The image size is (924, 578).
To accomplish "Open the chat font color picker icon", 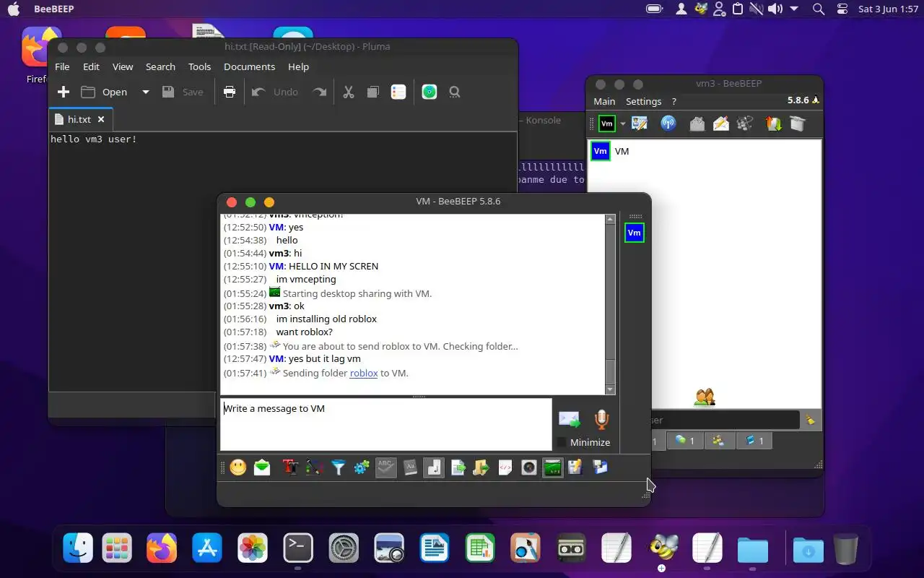I will pos(314,467).
